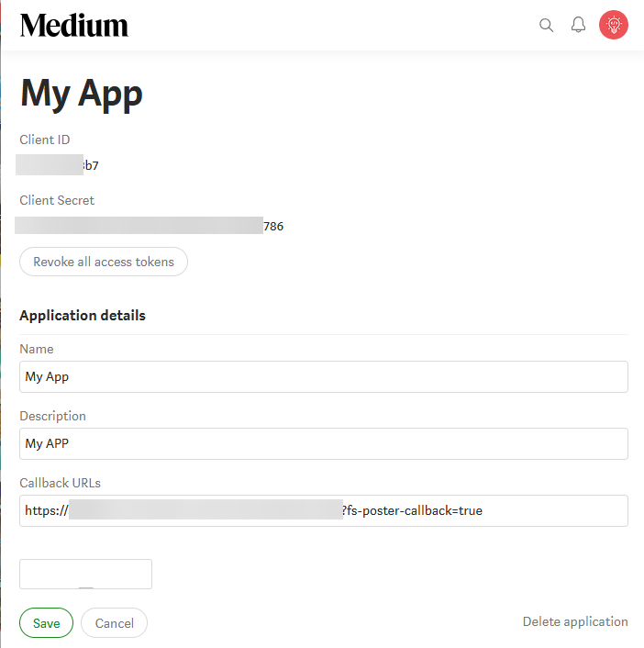Click the Application details heading
This screenshot has width=644, height=648.
(83, 316)
